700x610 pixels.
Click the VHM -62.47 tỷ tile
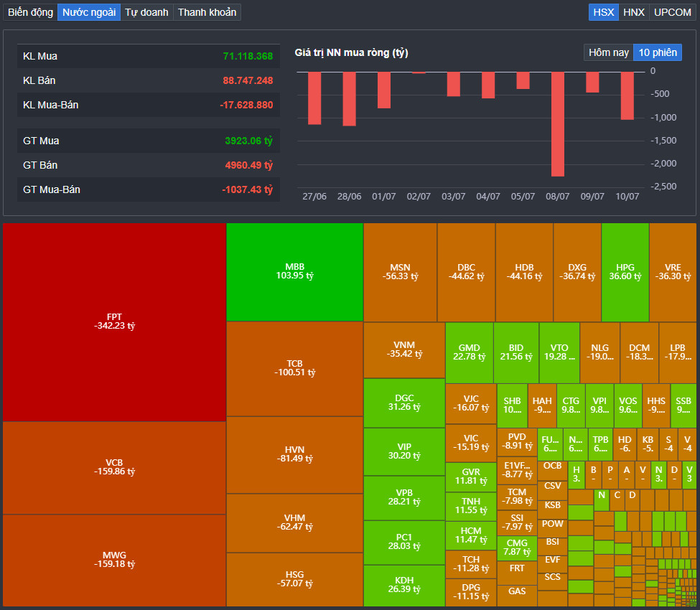tap(294, 523)
